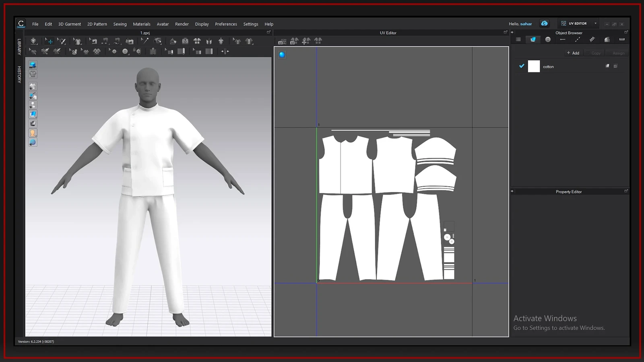Switch Object Browser to Topstitch dashed-line icon

point(578,39)
